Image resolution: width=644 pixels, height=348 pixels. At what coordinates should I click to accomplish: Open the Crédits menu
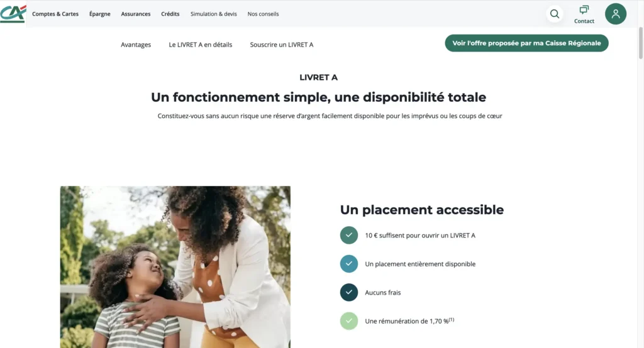point(170,14)
